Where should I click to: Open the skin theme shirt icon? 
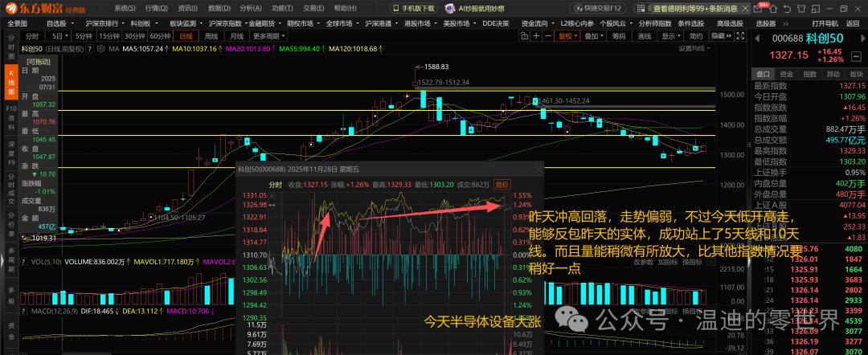pos(801,9)
